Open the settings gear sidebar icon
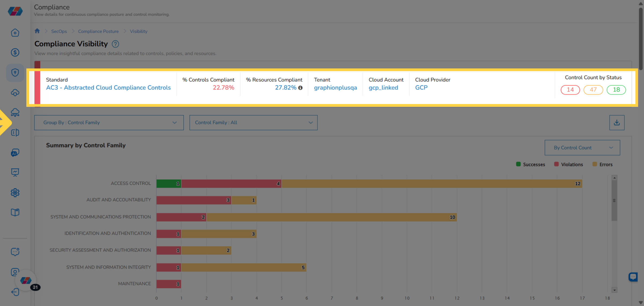This screenshot has width=644, height=306. coord(15,192)
